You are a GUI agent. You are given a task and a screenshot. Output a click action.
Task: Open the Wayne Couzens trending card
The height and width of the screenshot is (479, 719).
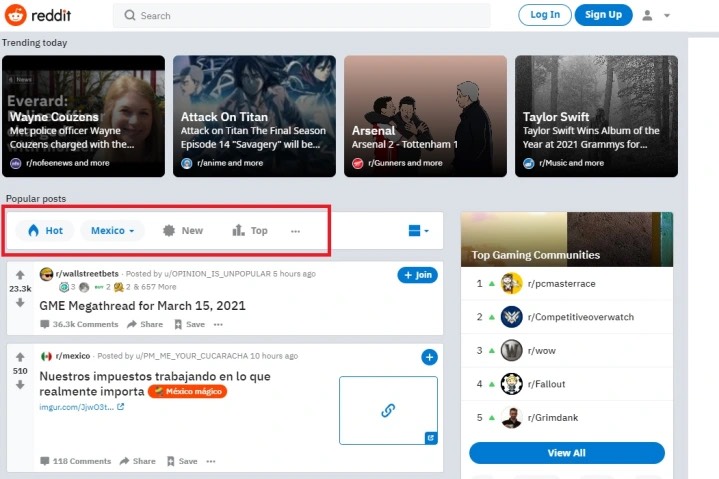pos(83,116)
